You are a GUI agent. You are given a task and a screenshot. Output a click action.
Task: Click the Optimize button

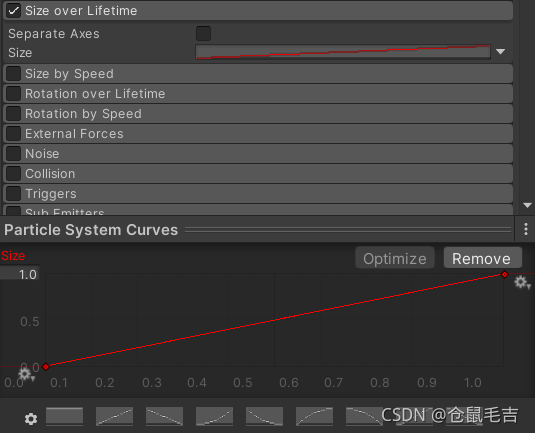[395, 258]
